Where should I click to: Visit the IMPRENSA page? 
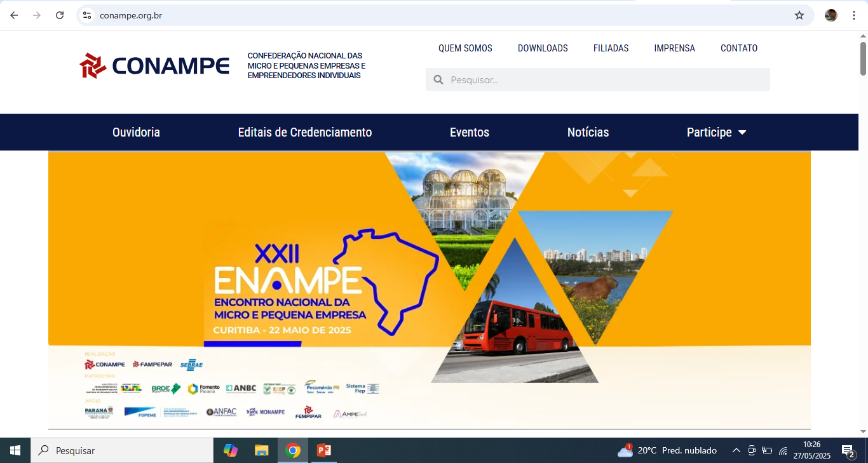tap(675, 48)
